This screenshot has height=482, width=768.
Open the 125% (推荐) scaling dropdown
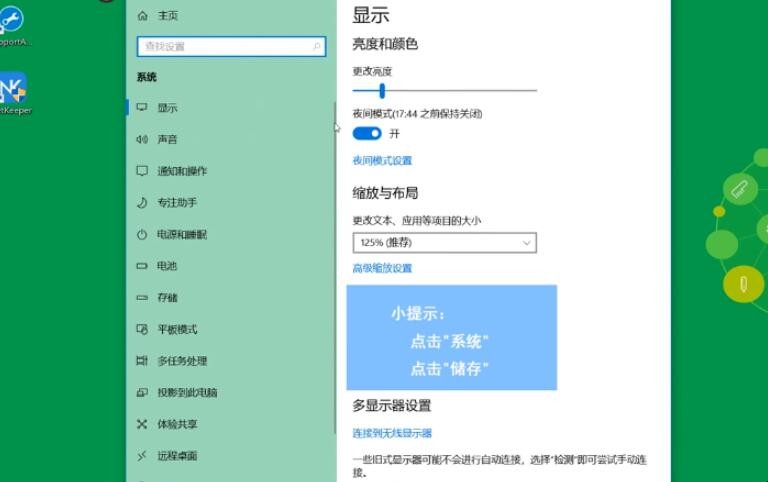[444, 242]
